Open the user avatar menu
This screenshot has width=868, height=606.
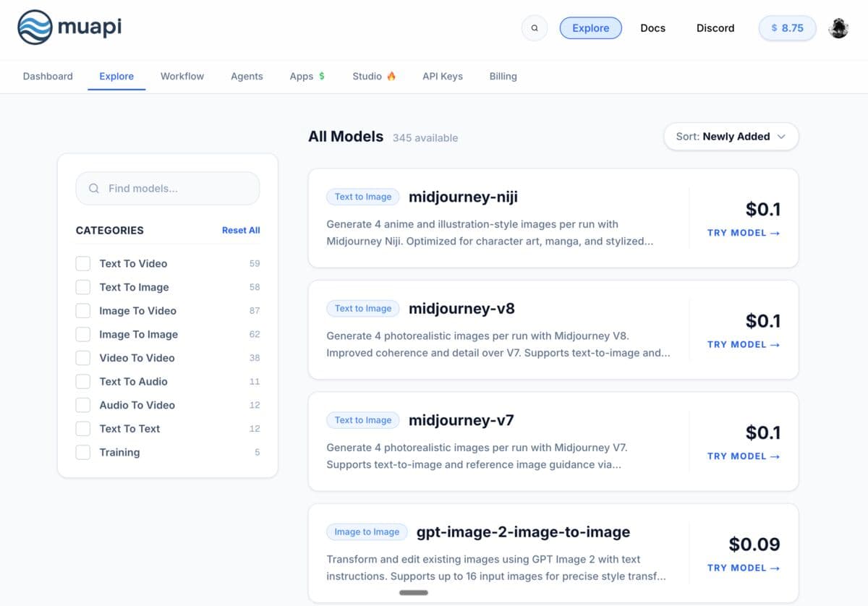click(838, 28)
